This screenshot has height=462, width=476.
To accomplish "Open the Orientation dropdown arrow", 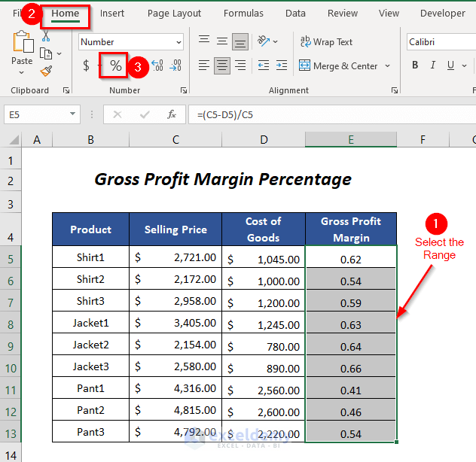I will 276,41.
